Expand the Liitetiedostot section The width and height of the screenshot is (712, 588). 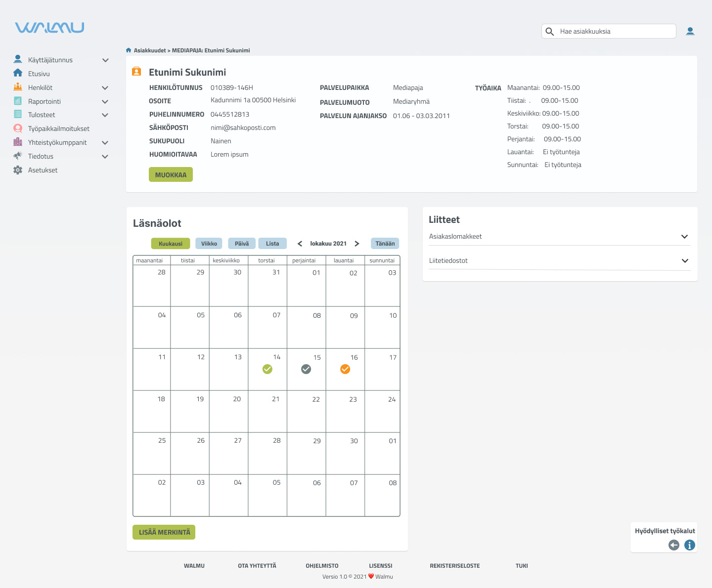684,261
